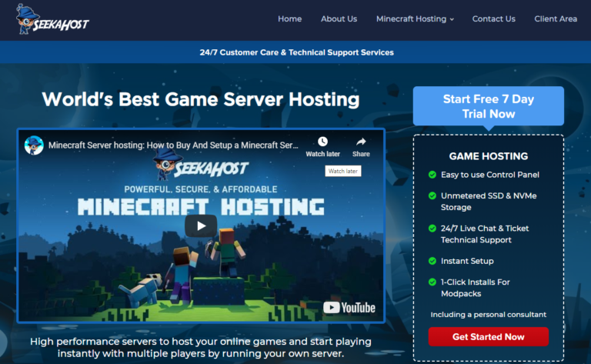
Task: Click the Share arrow icon on video
Action: point(361,142)
